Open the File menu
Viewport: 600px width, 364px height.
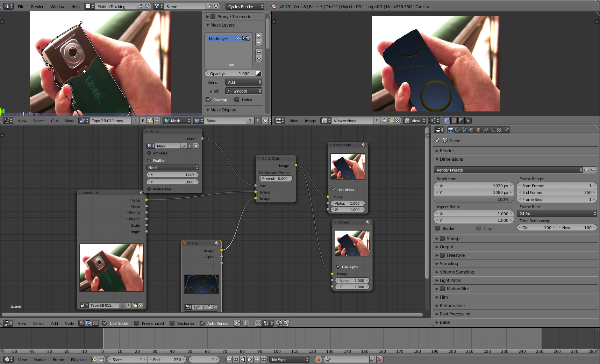click(x=21, y=6)
